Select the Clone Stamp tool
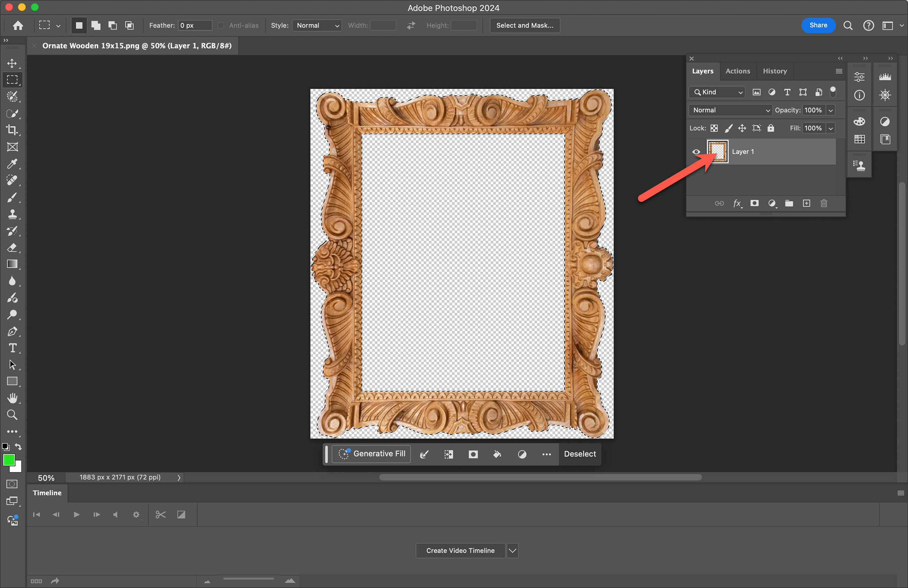908x588 pixels. point(12,214)
